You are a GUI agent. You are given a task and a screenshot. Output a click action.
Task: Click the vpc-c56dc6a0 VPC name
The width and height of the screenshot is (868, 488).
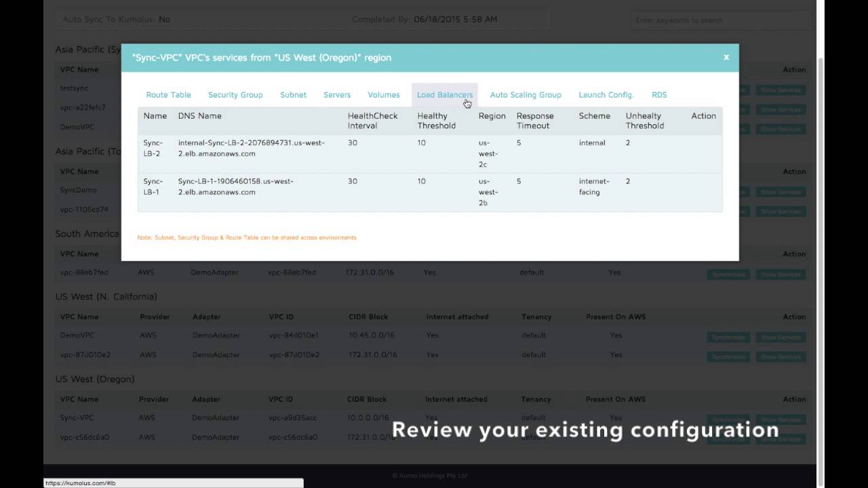click(84, 437)
